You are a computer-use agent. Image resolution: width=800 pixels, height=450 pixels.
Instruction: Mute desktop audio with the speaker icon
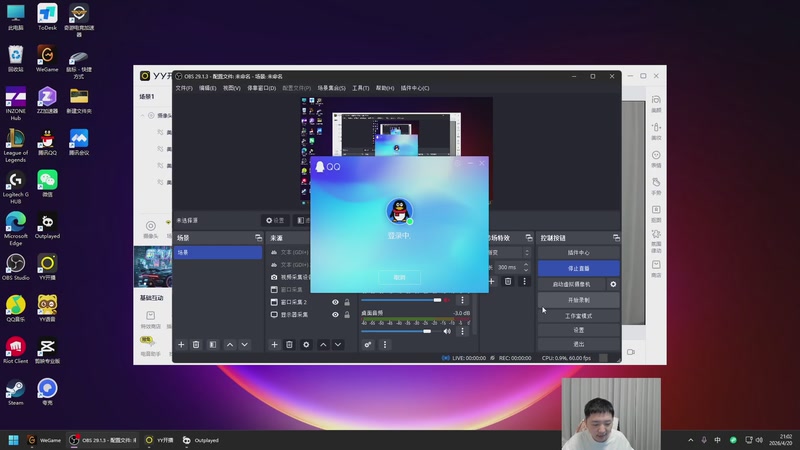coord(447,331)
